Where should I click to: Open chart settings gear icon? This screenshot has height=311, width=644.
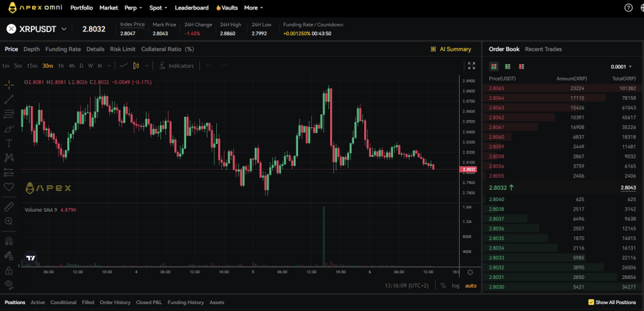click(470, 273)
